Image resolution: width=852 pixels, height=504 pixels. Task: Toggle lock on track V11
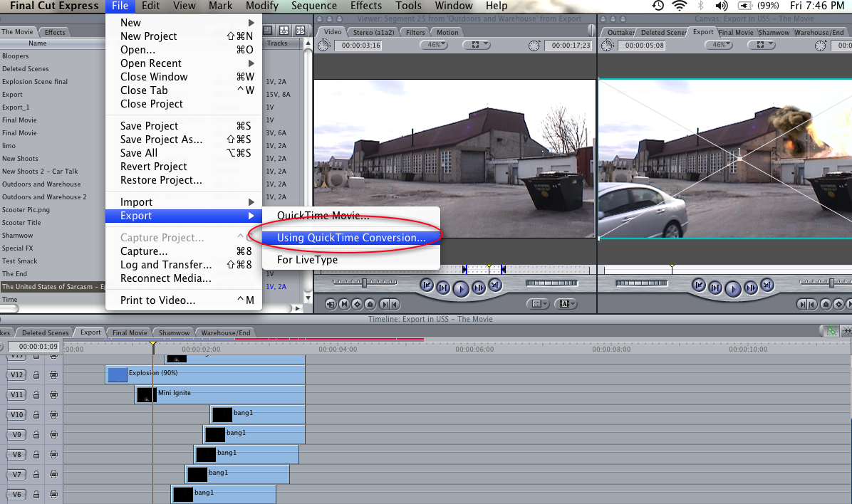36,395
